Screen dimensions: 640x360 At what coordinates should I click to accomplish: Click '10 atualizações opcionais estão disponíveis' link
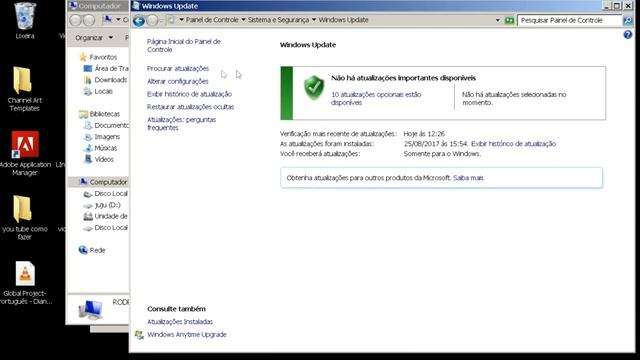pyautogui.click(x=376, y=98)
